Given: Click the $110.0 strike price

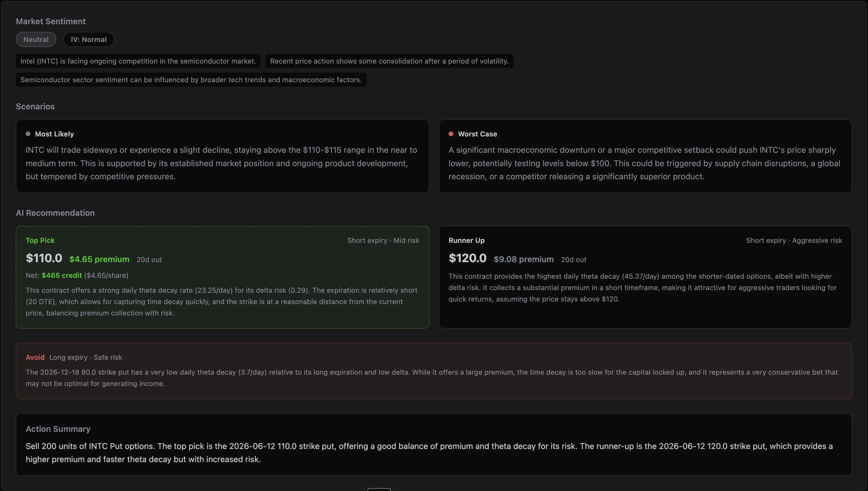Looking at the screenshot, I should [44, 258].
